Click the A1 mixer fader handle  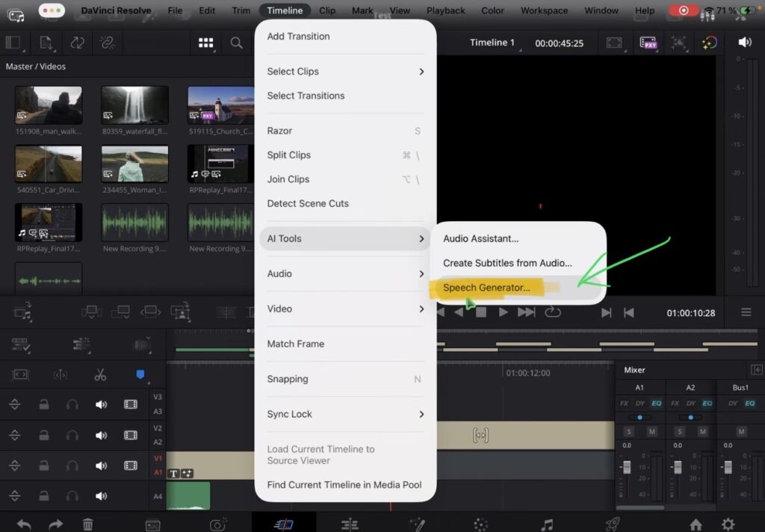[x=627, y=466]
